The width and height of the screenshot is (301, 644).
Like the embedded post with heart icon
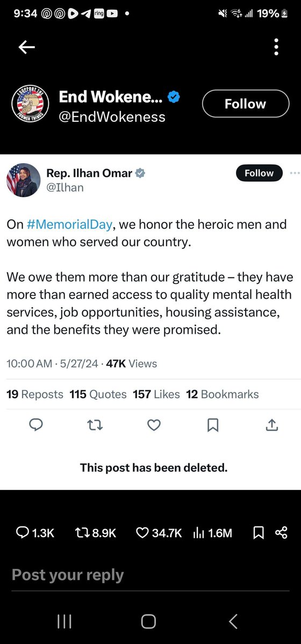pos(154,426)
